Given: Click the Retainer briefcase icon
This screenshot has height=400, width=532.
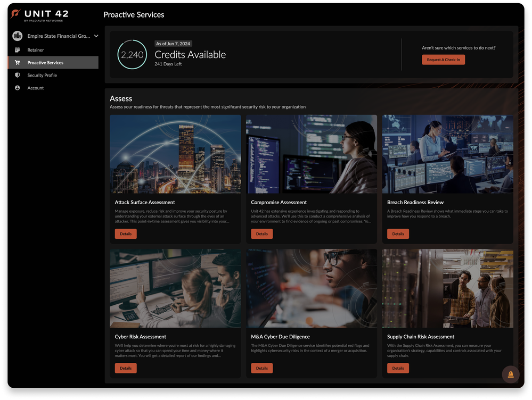Looking at the screenshot, I should (18, 50).
